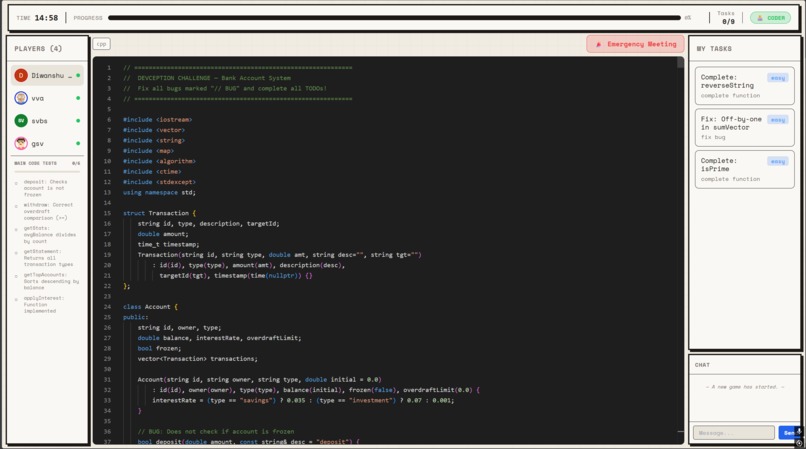Click the easy tag on the sumVector task
806x449 pixels.
point(778,120)
